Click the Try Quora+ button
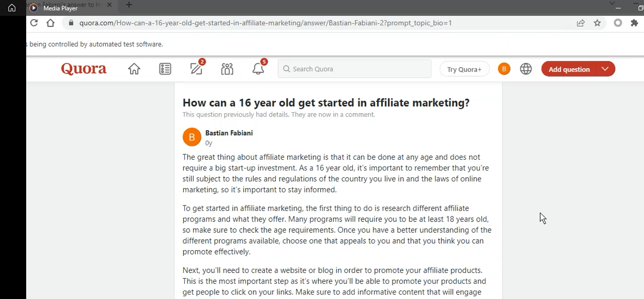Screen dimensions: 644x299 point(464,69)
